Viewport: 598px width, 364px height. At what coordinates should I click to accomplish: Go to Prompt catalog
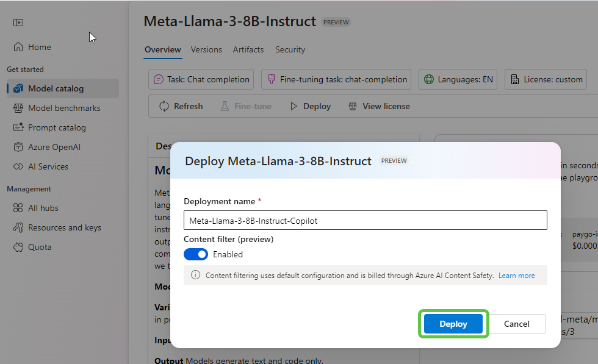(x=57, y=127)
